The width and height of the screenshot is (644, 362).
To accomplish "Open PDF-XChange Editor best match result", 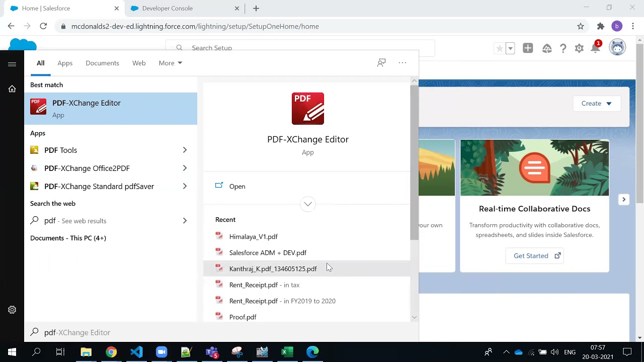I will click(111, 109).
